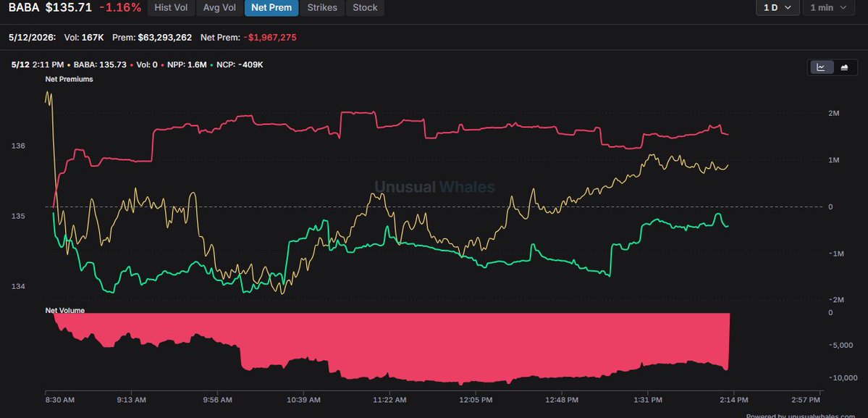
Task: Click the 9:56 AM time axis label
Action: (x=218, y=400)
